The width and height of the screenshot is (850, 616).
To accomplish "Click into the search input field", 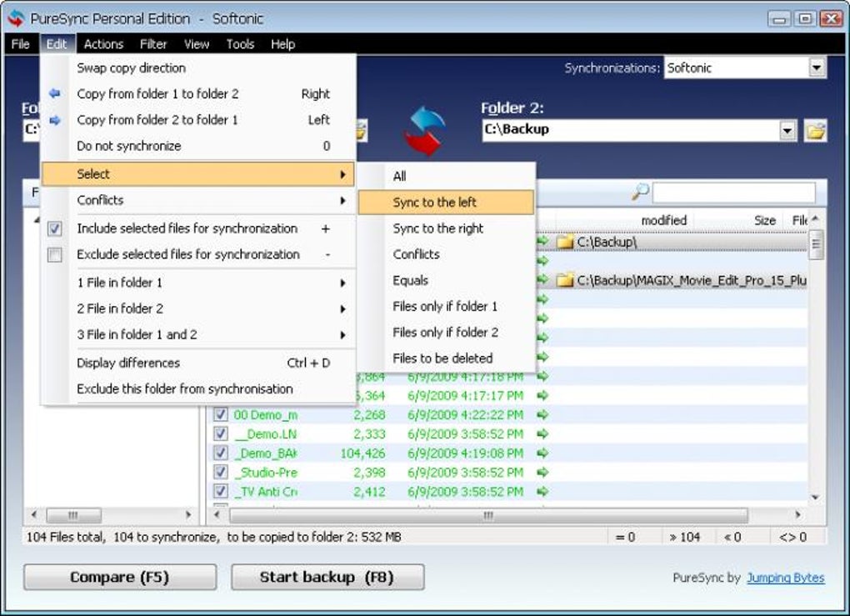I will pyautogui.click(x=734, y=193).
